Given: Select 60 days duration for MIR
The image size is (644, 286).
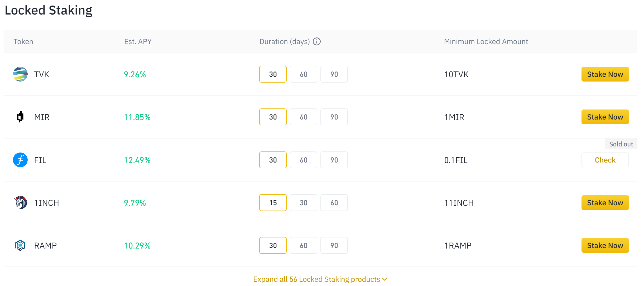Looking at the screenshot, I should 304,117.
